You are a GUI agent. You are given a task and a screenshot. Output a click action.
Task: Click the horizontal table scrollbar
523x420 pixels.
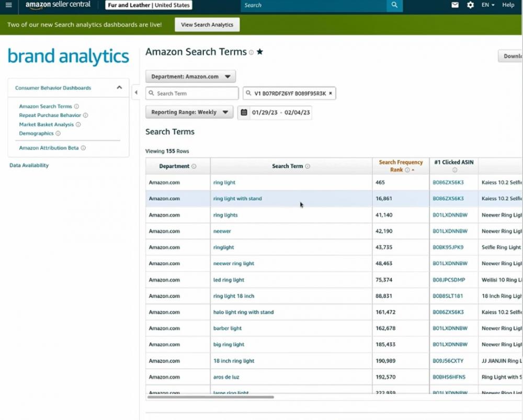click(x=210, y=398)
